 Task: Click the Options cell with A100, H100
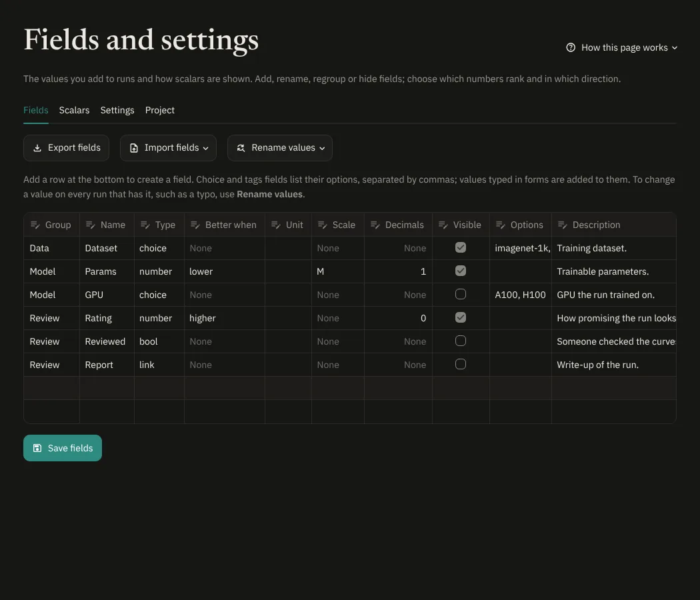[521, 295]
